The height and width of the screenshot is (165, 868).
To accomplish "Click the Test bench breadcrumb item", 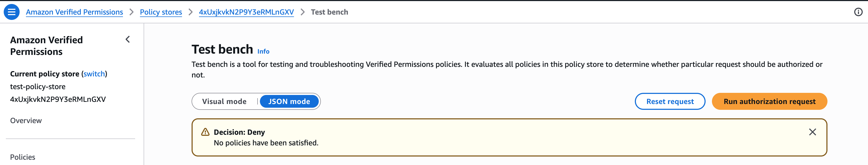I will point(329,12).
